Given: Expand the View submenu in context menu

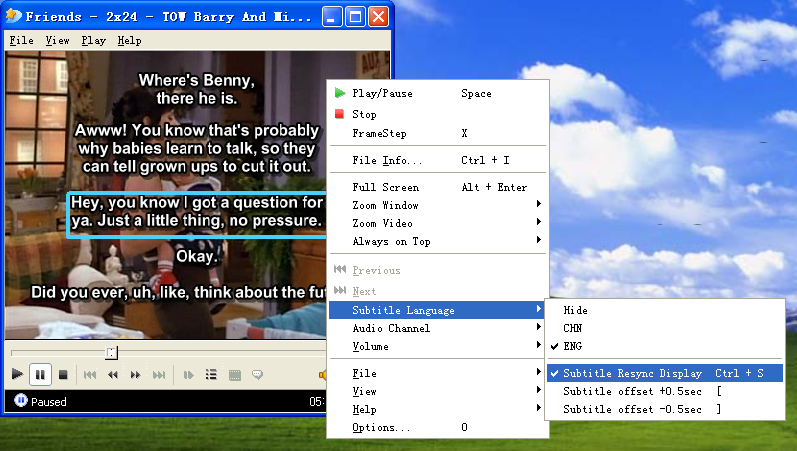Looking at the screenshot, I should pos(438,392).
